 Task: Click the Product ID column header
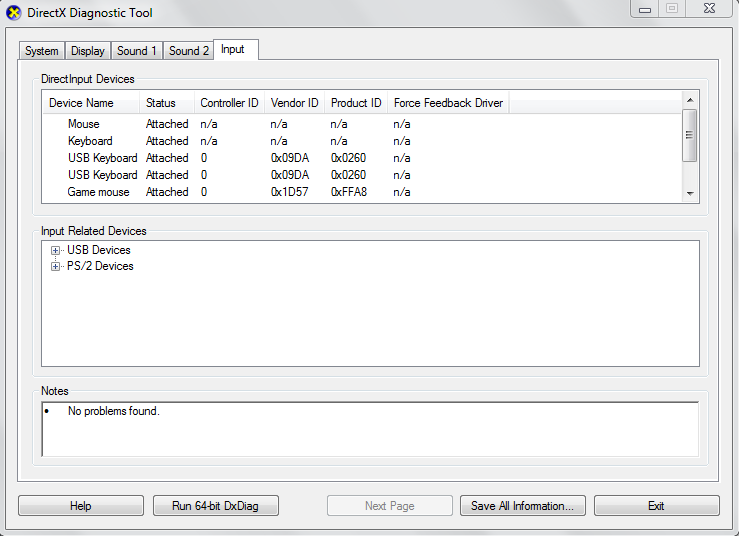[356, 103]
